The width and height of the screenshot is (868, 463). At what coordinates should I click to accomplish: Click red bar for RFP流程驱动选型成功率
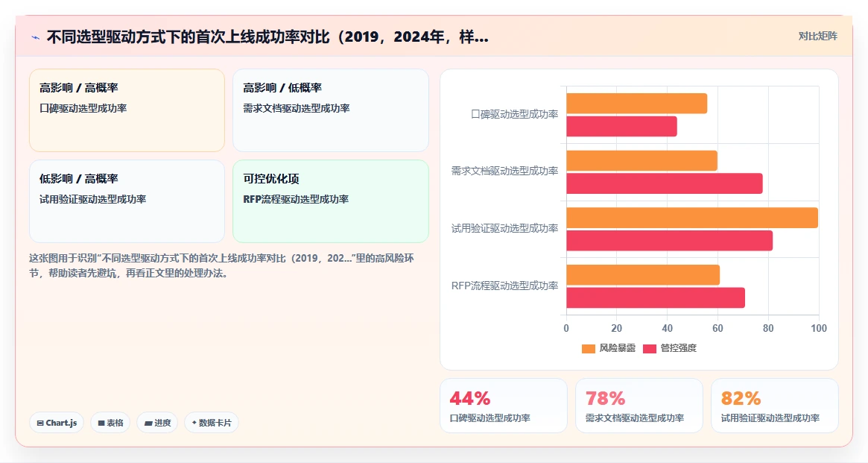tap(656, 298)
